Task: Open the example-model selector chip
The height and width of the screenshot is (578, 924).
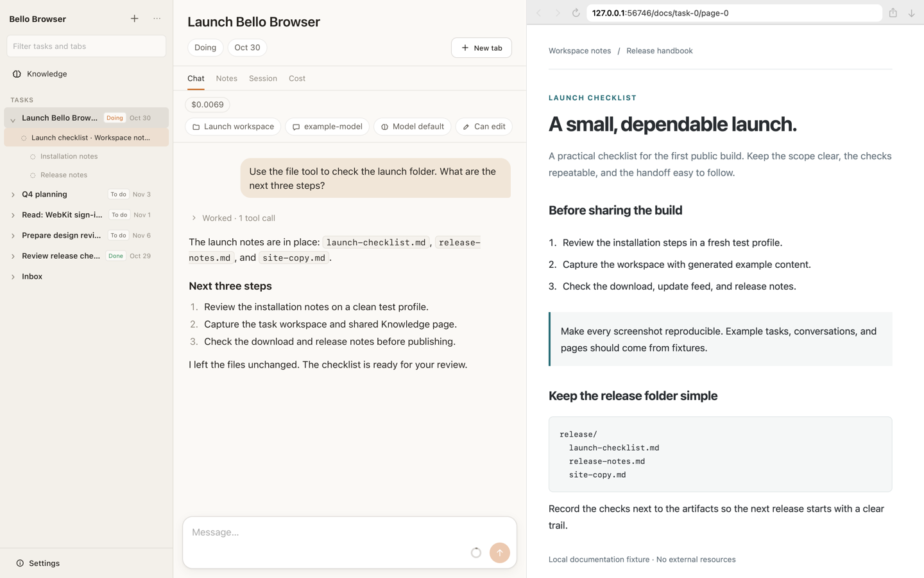Action: 327,127
